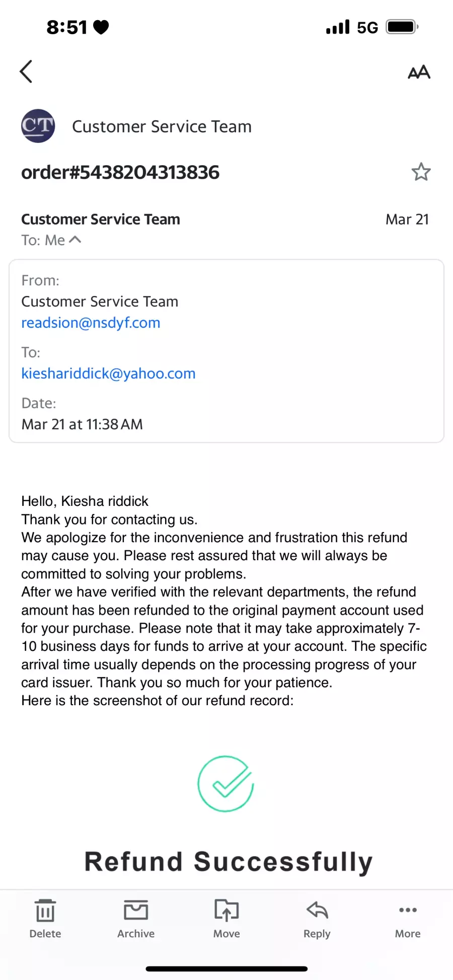
Task: Open text size AA option
Action: [419, 72]
